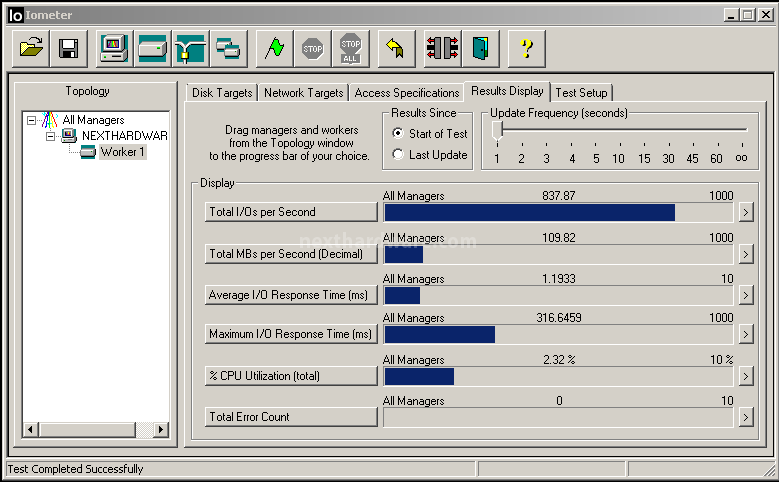Viewport: 779px width, 482px height.
Task: Open test configuration file icon
Action: (31, 49)
